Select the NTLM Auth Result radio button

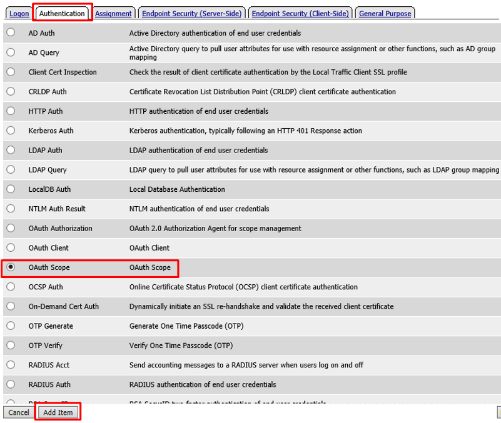point(11,208)
